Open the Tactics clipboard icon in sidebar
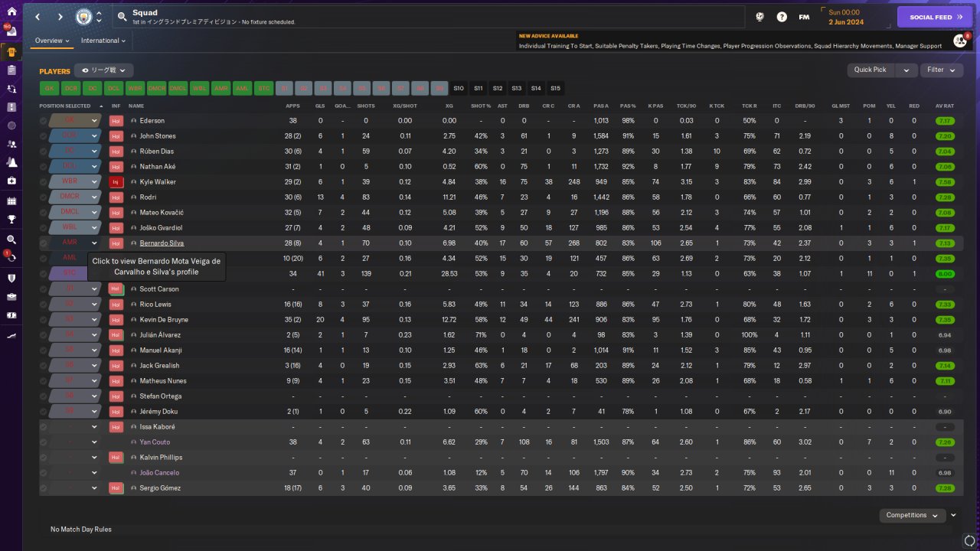The height and width of the screenshot is (551, 980). [x=11, y=70]
